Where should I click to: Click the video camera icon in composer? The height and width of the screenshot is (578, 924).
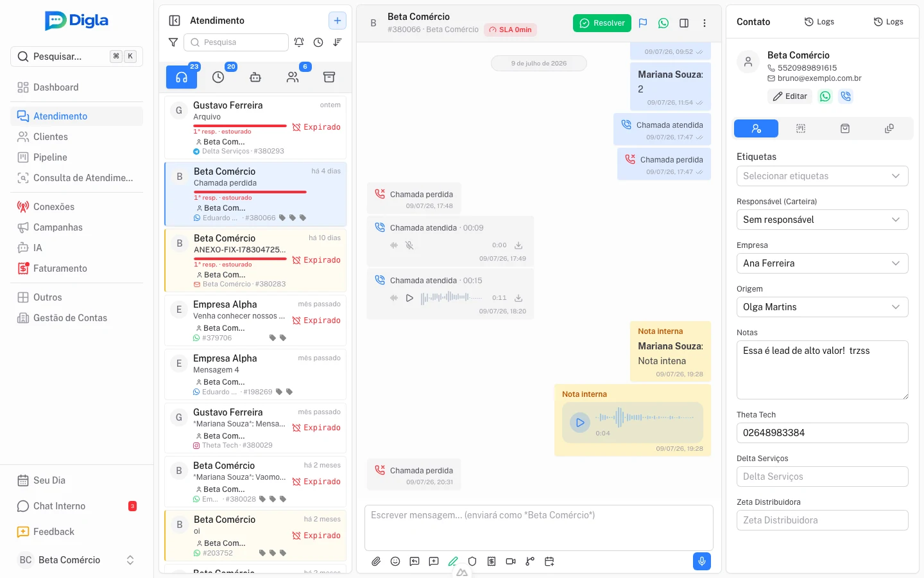511,561
